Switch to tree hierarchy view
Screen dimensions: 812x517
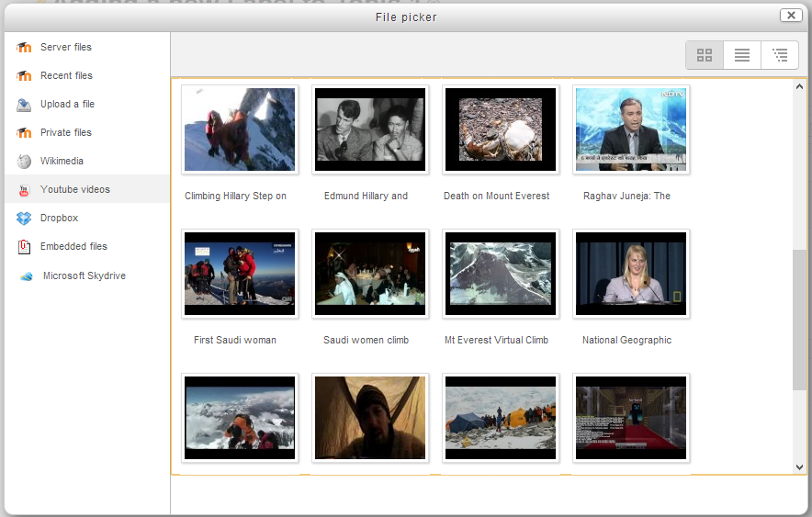780,55
